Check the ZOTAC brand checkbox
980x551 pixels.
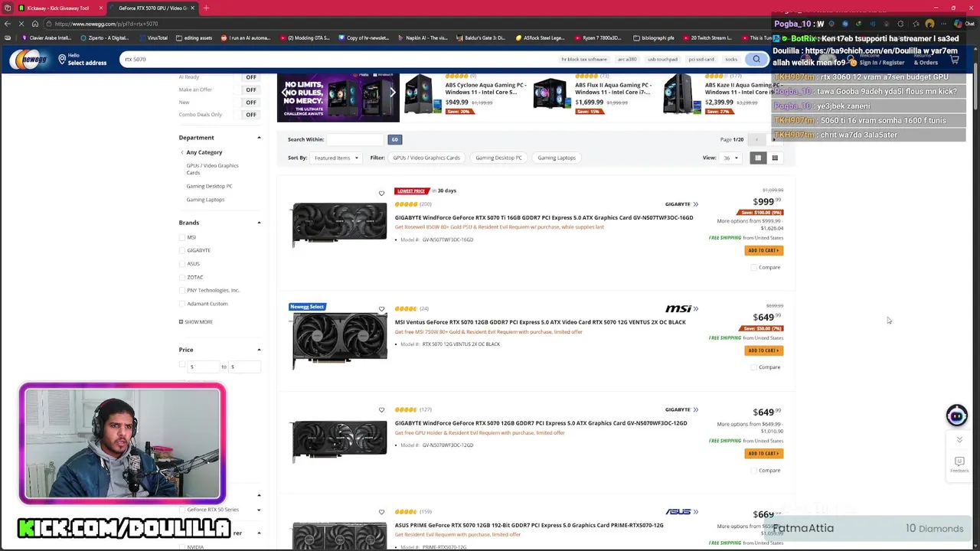click(182, 277)
